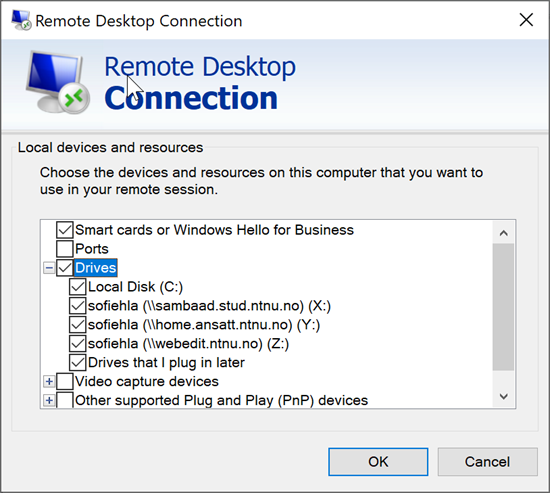Check the Video capture devices checkbox
This screenshot has height=493, width=550.
pos(65,381)
